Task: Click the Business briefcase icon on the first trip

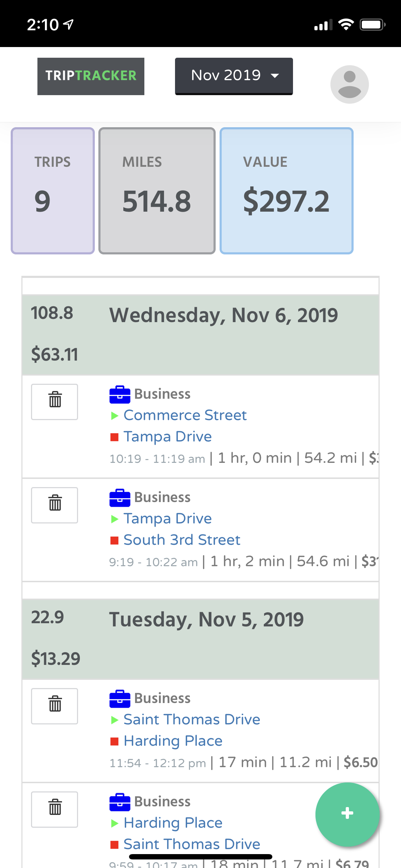Action: coord(120,394)
